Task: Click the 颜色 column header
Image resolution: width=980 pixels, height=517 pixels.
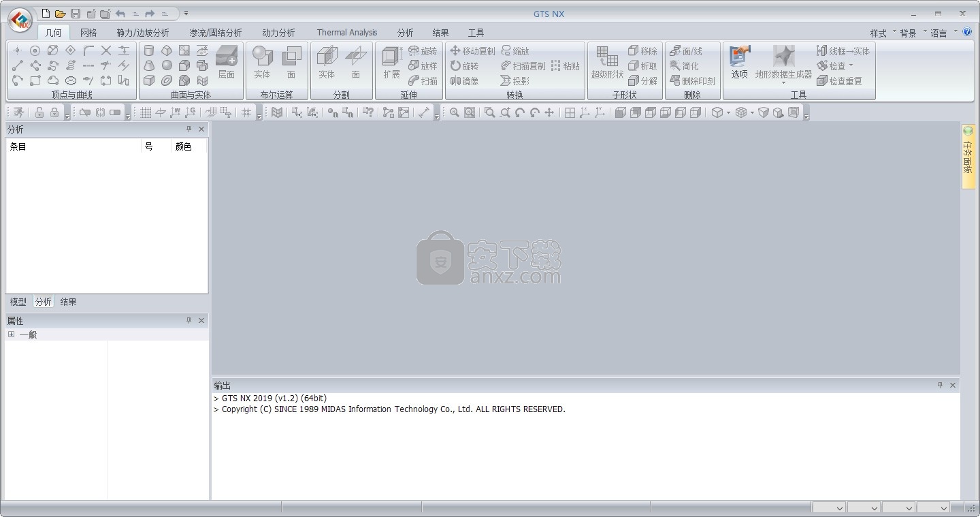Action: [183, 146]
